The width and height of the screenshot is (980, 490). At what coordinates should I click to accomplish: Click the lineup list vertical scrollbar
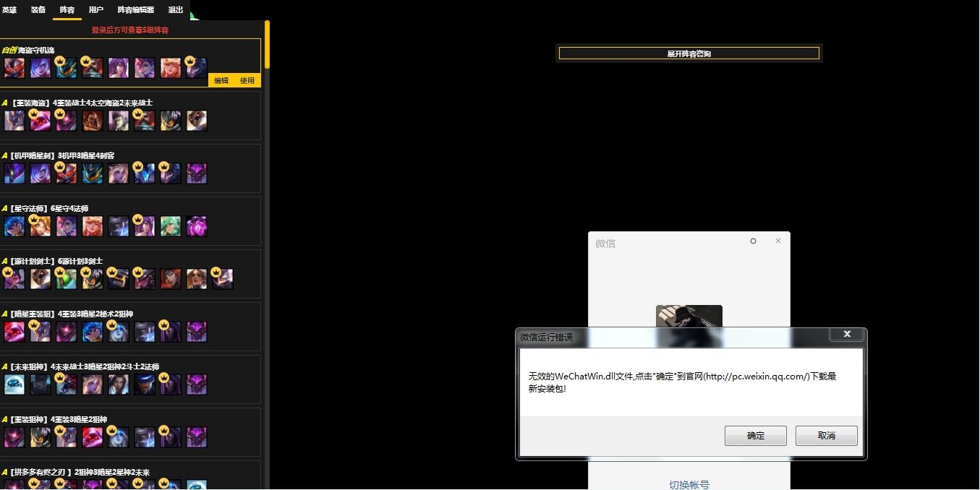pyautogui.click(x=267, y=45)
